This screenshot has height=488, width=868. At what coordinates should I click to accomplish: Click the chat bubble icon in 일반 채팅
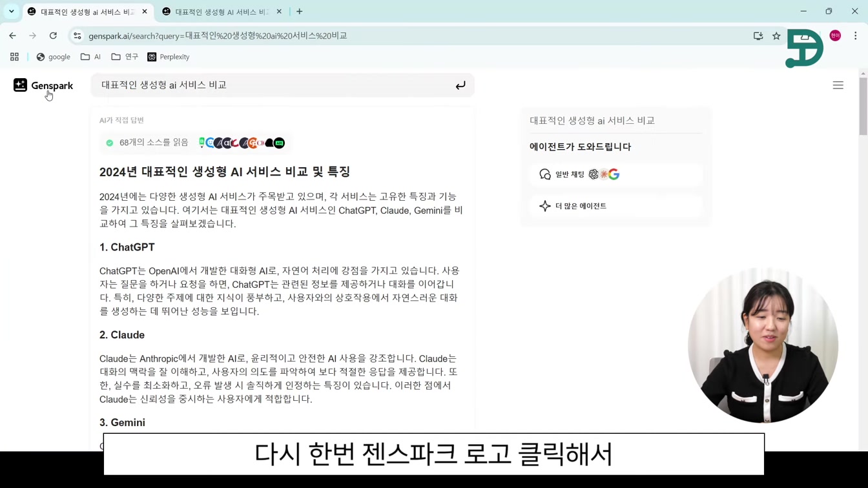click(544, 174)
